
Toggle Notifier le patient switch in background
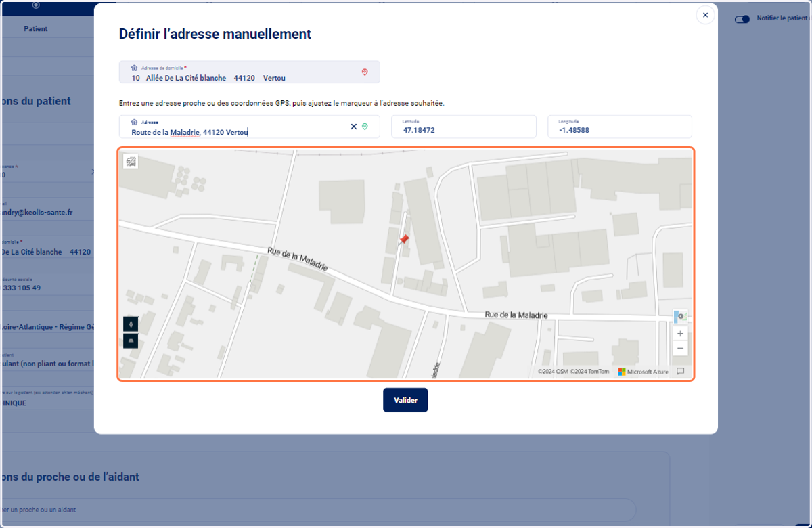point(742,19)
